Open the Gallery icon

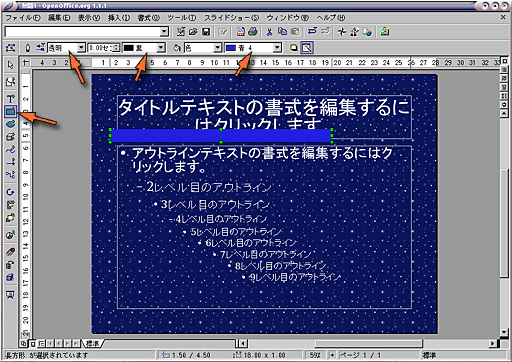click(385, 32)
